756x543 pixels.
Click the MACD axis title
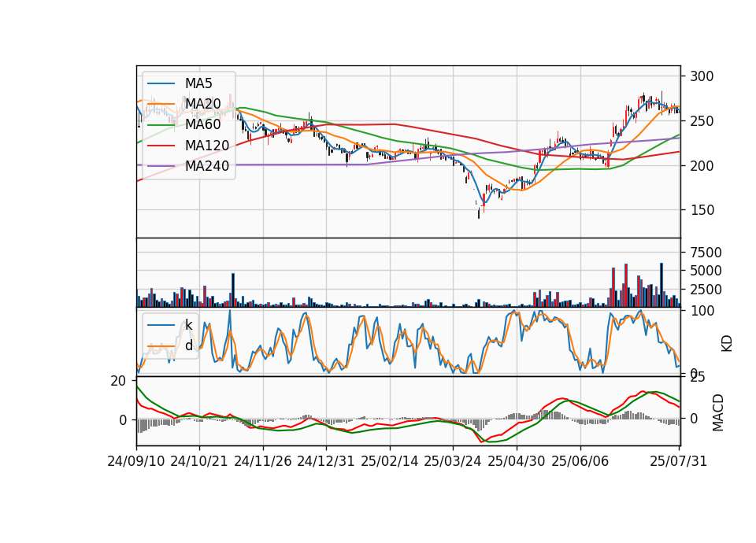pyautogui.click(x=718, y=412)
